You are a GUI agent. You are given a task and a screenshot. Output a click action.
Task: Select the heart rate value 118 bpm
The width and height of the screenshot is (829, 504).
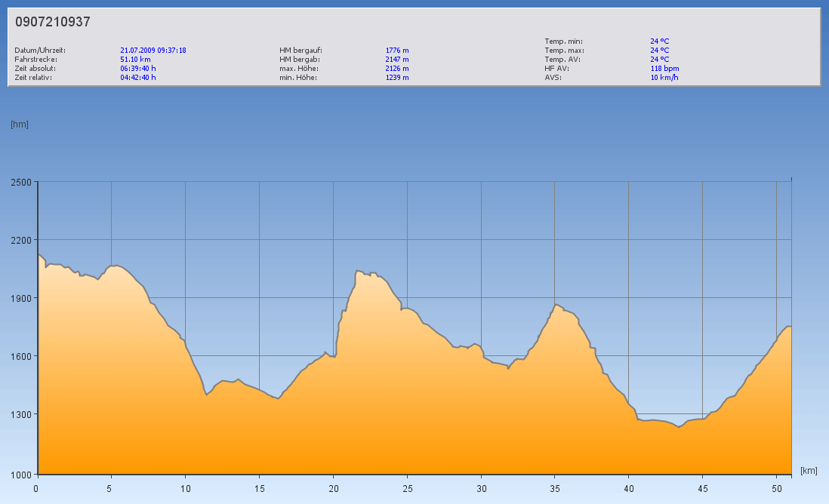pyautogui.click(x=664, y=69)
